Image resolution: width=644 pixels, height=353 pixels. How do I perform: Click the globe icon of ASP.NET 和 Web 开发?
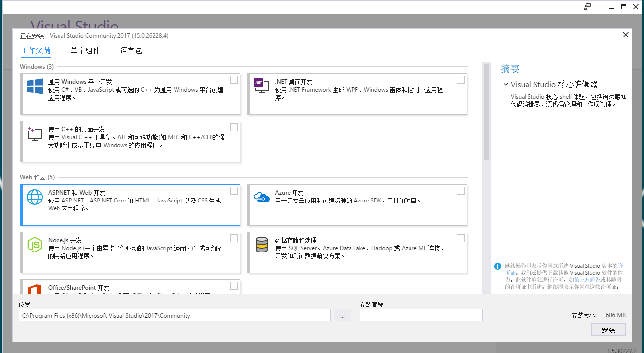pos(35,197)
